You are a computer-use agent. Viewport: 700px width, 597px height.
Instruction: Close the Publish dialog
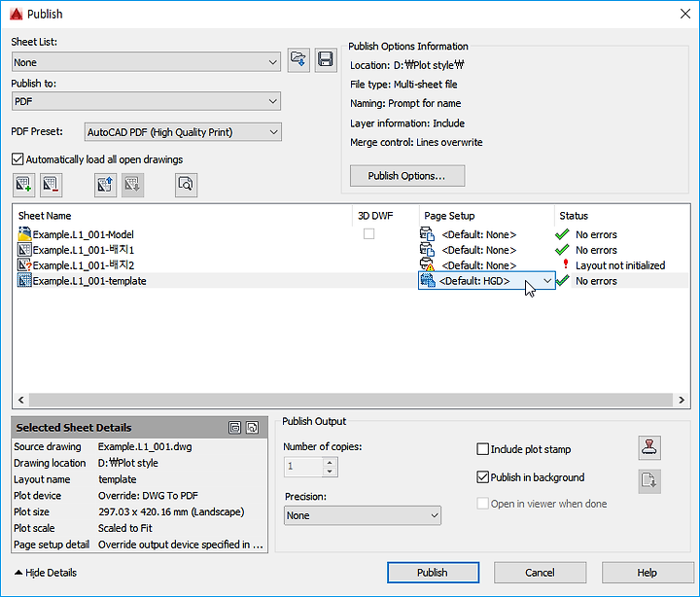tap(685, 14)
